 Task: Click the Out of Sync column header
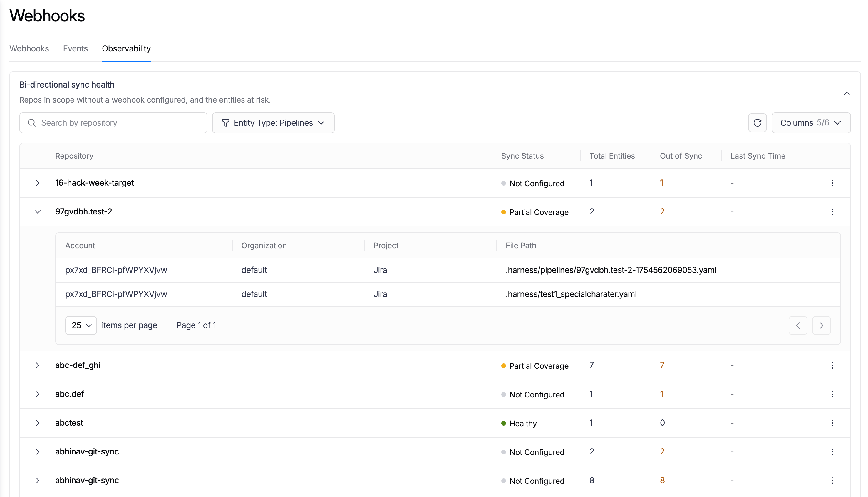tap(681, 156)
